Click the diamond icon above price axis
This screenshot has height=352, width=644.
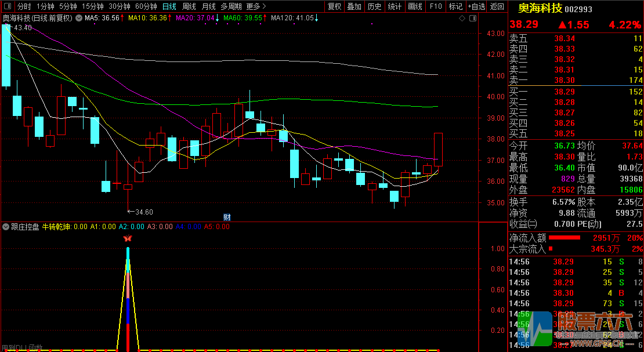(462, 18)
